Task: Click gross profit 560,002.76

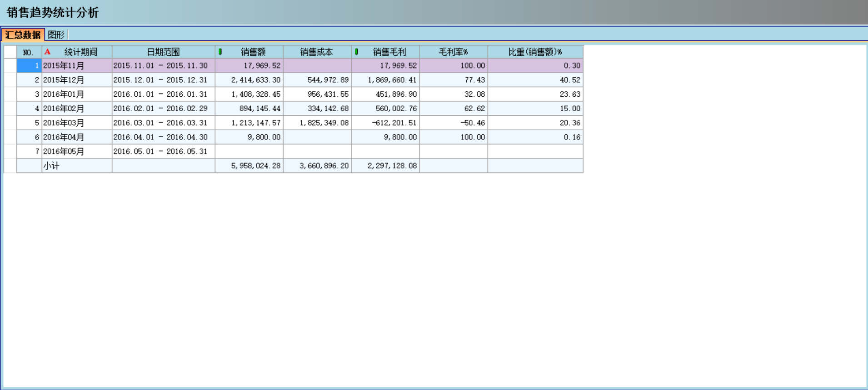Action: [385, 109]
